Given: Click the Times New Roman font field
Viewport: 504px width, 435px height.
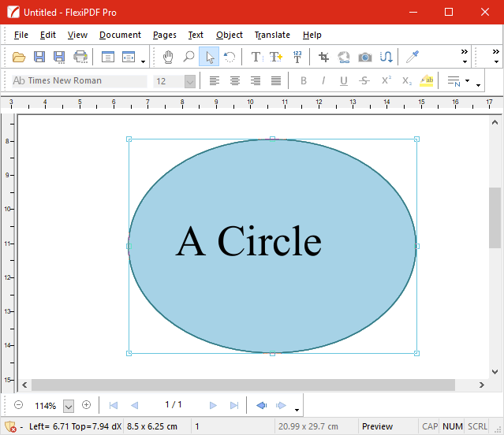Looking at the screenshot, I should pyautogui.click(x=79, y=81).
